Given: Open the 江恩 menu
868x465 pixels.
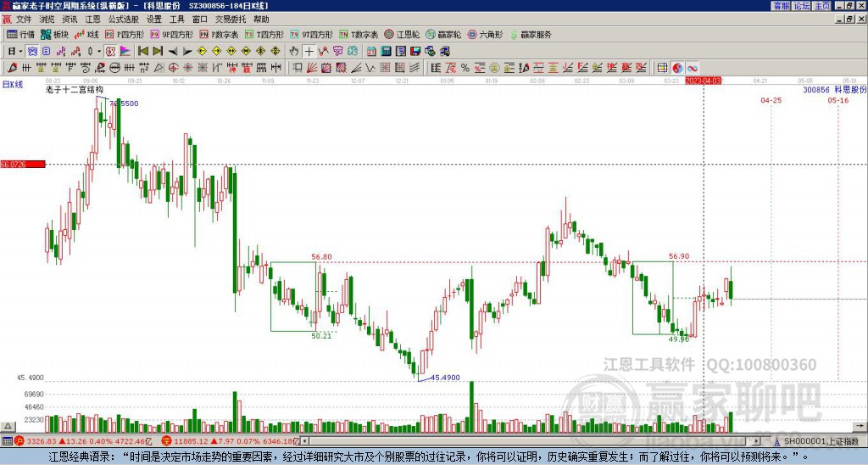Looking at the screenshot, I should point(92,20).
